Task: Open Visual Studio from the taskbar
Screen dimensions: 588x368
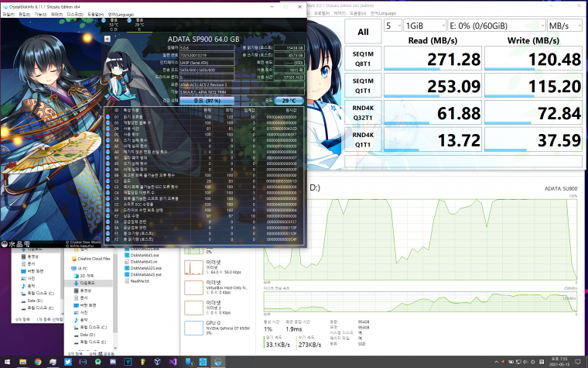Action: tap(173, 362)
